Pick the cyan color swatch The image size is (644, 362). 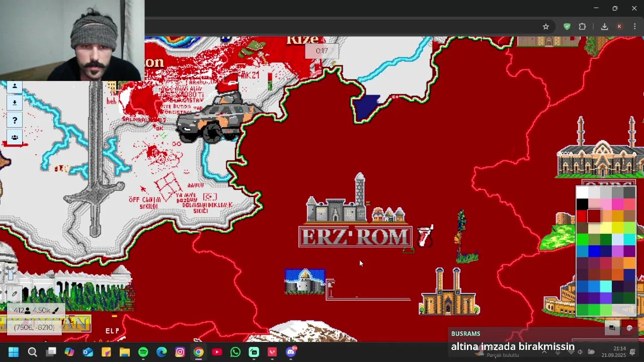(x=629, y=240)
